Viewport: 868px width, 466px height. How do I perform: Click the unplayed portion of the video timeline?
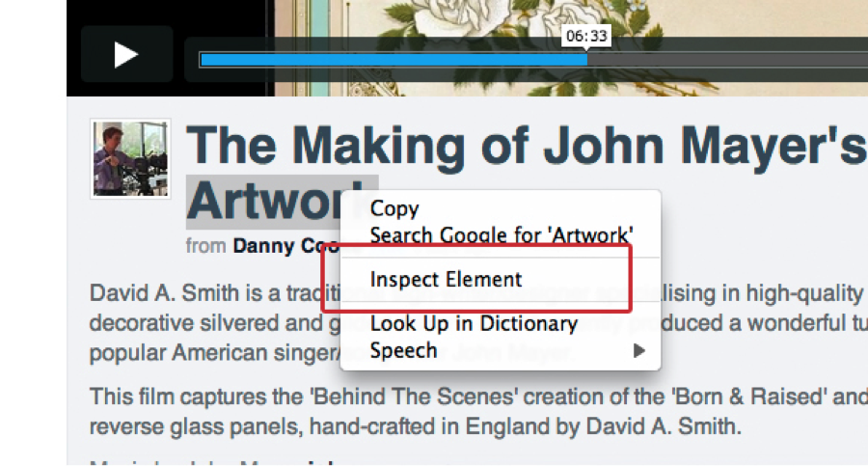[x=727, y=59]
